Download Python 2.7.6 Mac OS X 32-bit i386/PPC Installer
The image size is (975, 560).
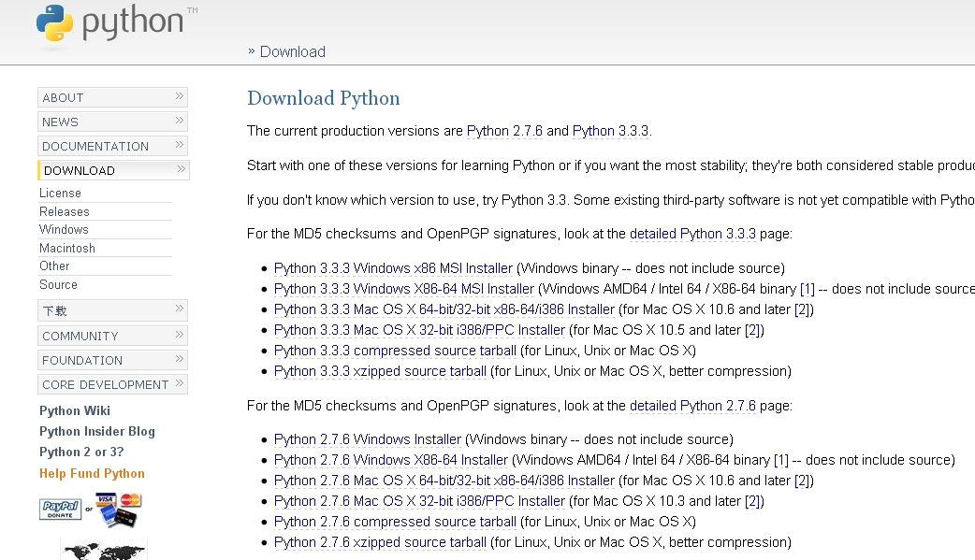(x=419, y=501)
